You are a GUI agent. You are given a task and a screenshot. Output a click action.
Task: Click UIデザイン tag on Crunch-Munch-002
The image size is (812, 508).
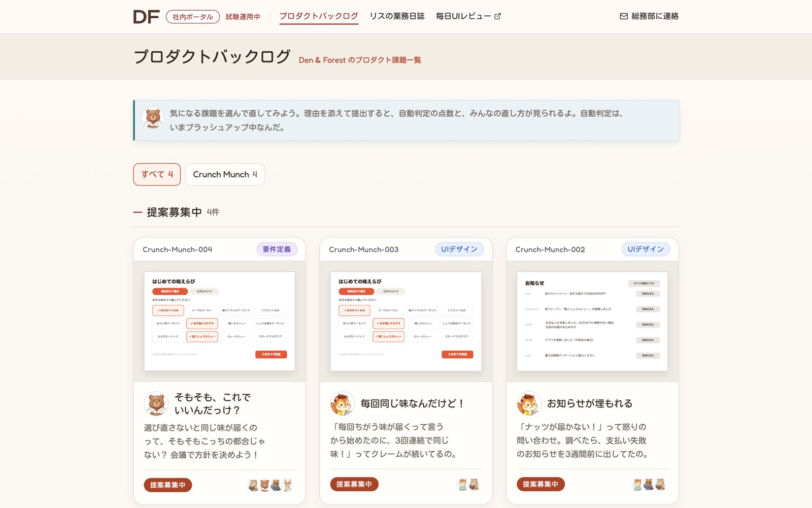[x=646, y=249]
